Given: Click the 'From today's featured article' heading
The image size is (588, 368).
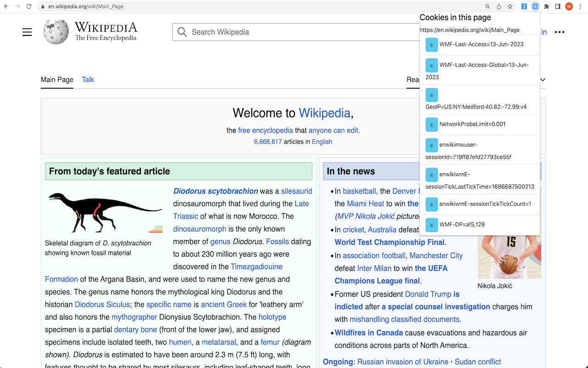Looking at the screenshot, I should 109,172.
